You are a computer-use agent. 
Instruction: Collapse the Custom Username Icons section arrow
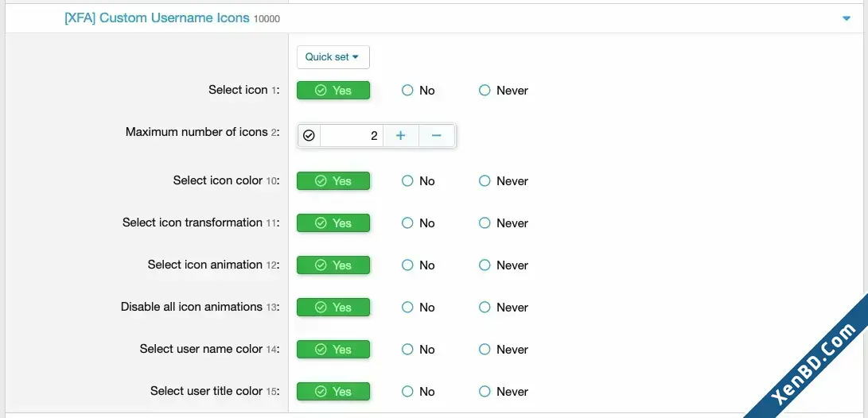[x=846, y=18]
